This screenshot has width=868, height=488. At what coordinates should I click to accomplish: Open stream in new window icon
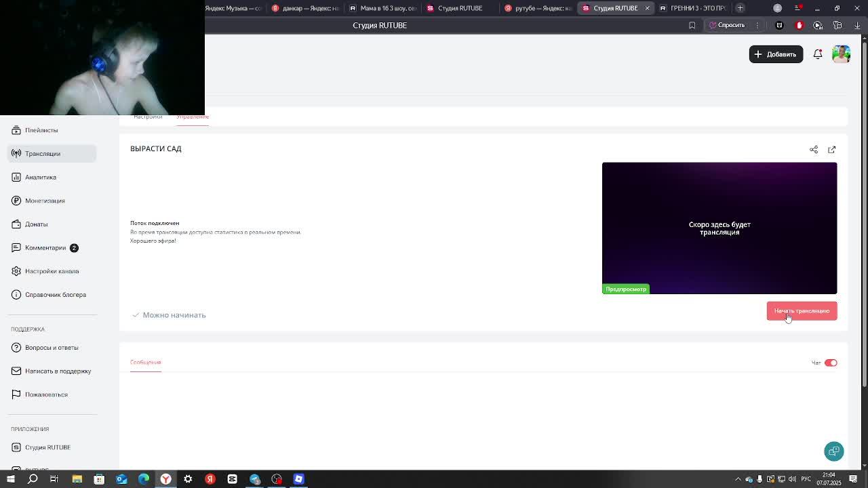[832, 149]
